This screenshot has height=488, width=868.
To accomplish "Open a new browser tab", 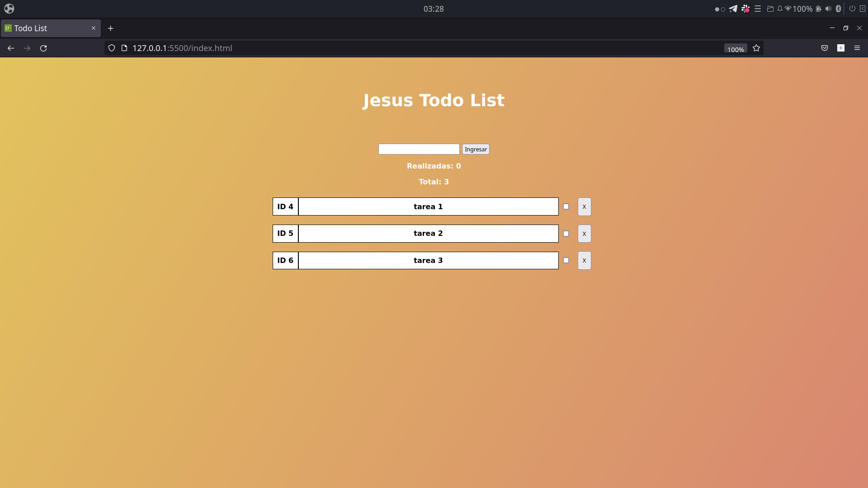I will [x=110, y=28].
